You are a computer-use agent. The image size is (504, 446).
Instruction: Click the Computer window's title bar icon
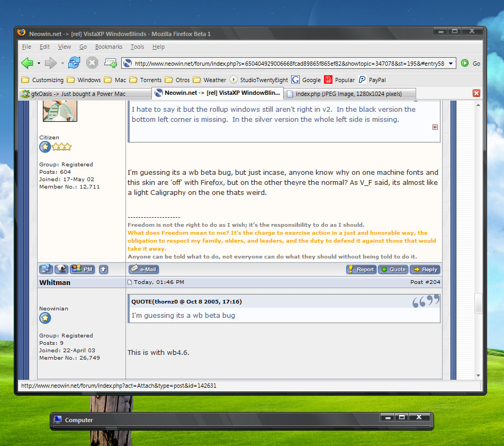click(x=58, y=420)
